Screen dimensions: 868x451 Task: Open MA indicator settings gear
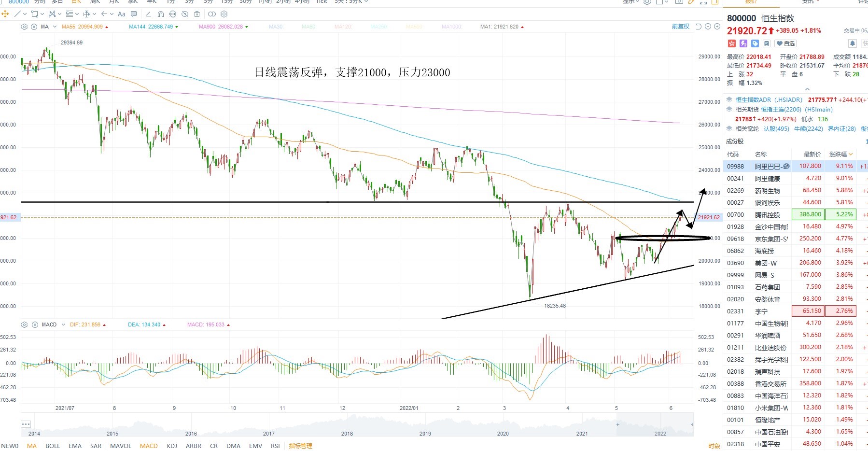[25, 27]
